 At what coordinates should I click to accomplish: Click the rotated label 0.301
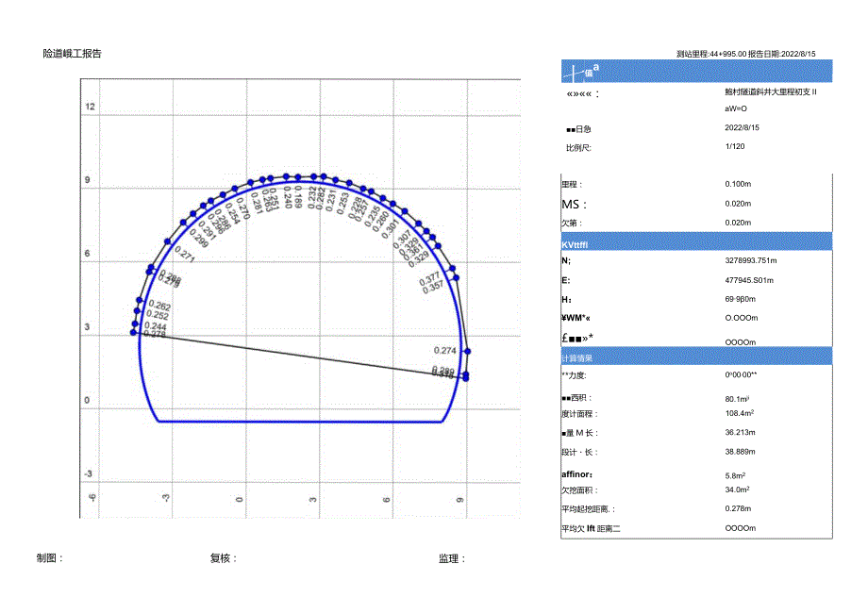(390, 228)
